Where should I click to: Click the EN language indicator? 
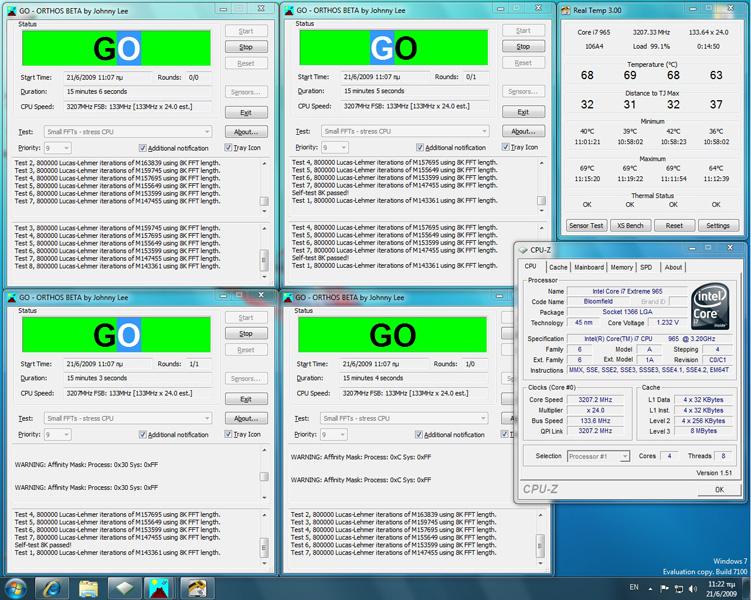click(x=634, y=587)
